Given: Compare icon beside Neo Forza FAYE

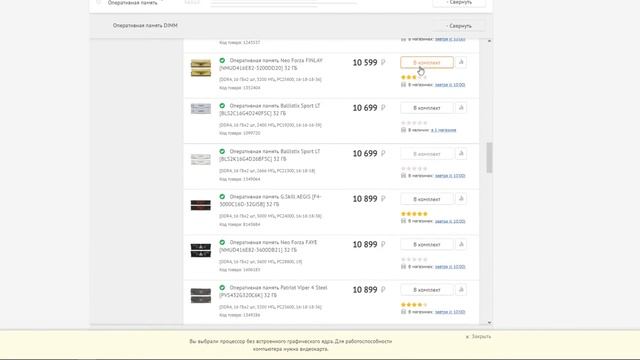Looking at the screenshot, I should pyautogui.click(x=461, y=244).
